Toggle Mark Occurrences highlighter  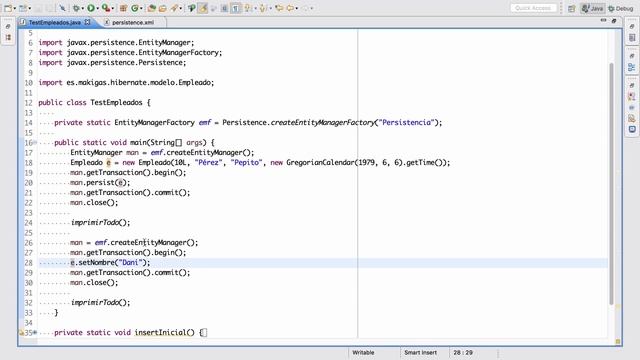203,8
